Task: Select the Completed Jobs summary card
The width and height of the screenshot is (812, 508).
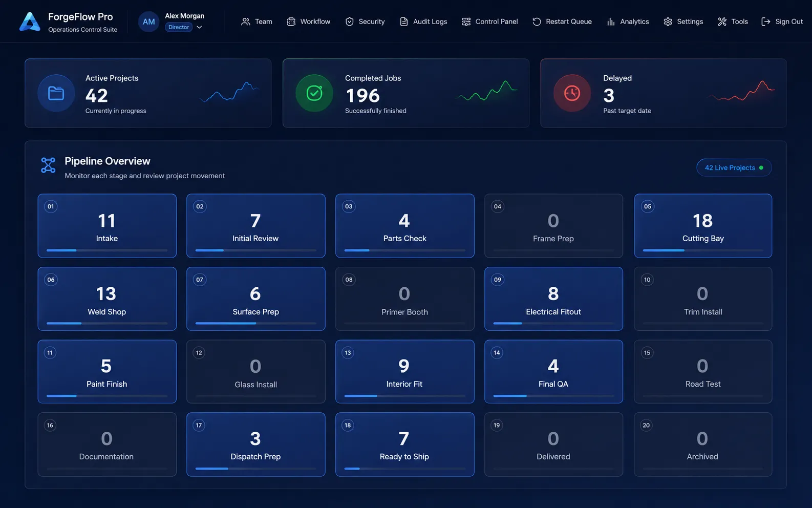Action: (x=406, y=93)
